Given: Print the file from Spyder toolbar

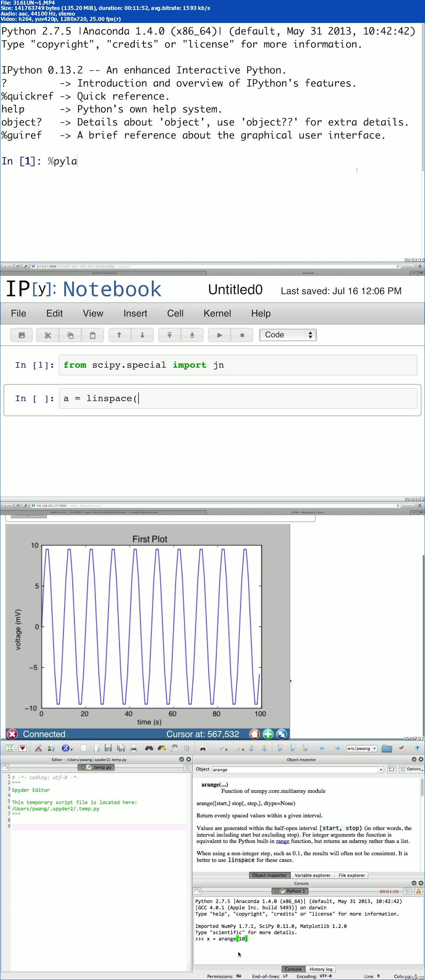Looking at the screenshot, I should click(x=133, y=748).
